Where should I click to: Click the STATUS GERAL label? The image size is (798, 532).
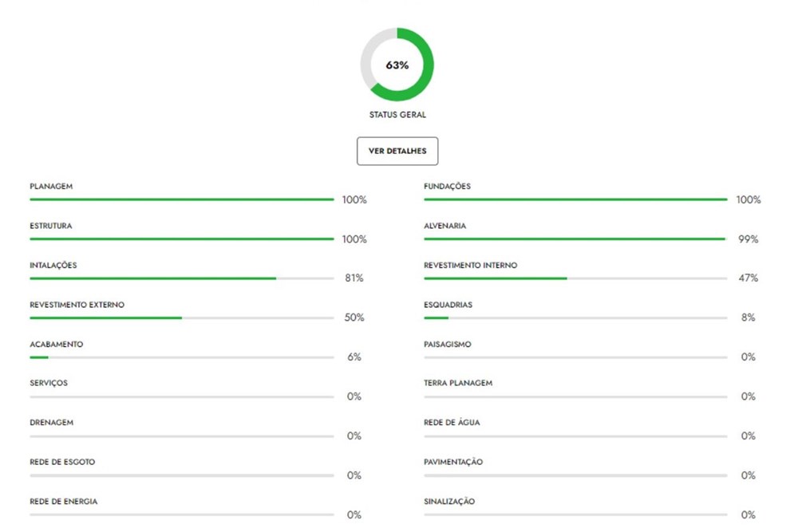397,115
